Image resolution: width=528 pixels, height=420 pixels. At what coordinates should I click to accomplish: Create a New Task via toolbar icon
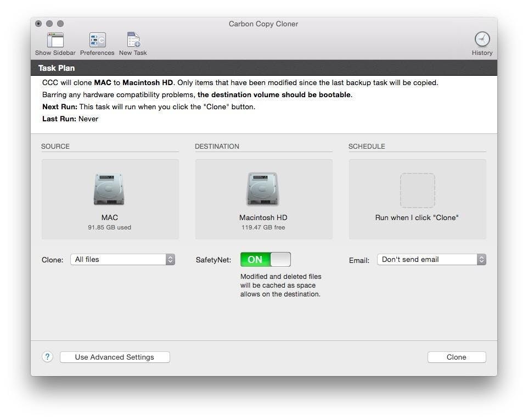[x=133, y=40]
